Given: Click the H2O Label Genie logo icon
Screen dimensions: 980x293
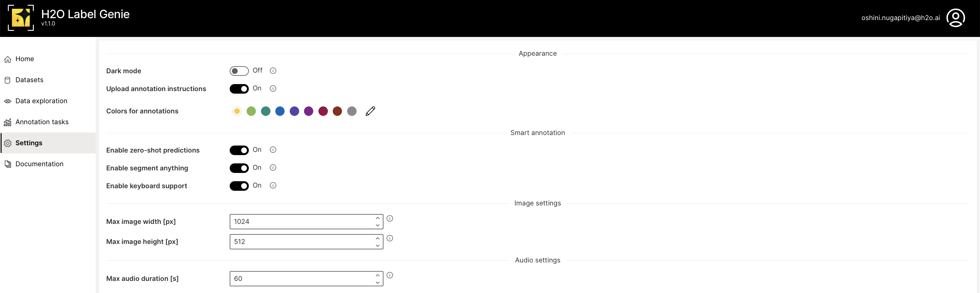Looking at the screenshot, I should [20, 18].
